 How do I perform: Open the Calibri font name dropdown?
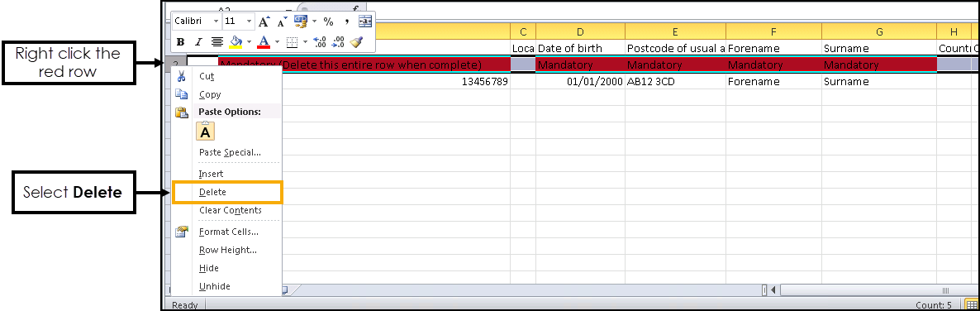[216, 22]
